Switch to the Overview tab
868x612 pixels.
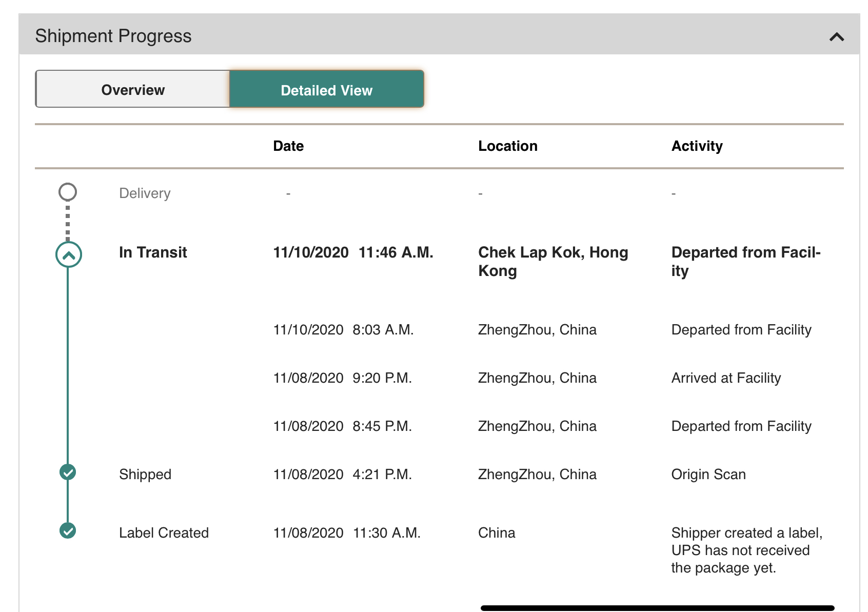(x=132, y=89)
